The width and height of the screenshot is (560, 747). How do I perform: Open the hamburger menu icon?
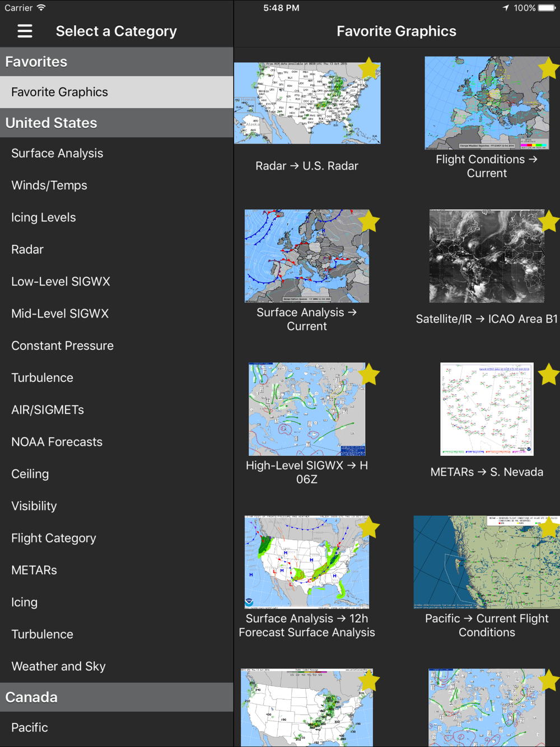click(x=25, y=31)
